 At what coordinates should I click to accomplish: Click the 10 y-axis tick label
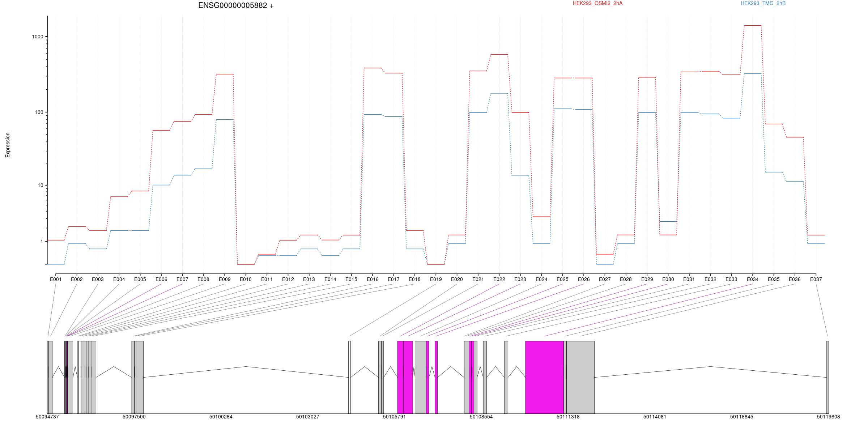pyautogui.click(x=41, y=185)
